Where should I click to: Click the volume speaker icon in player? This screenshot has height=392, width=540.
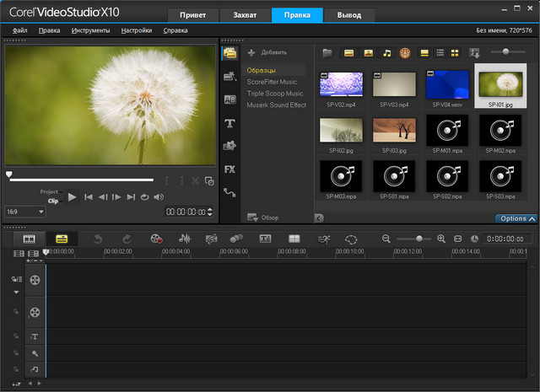pyautogui.click(x=159, y=197)
